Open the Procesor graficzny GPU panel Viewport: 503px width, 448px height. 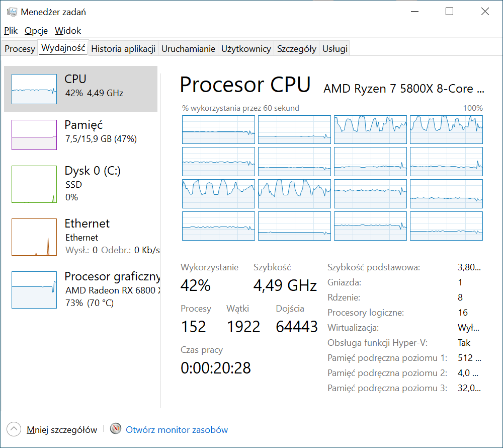34,289
